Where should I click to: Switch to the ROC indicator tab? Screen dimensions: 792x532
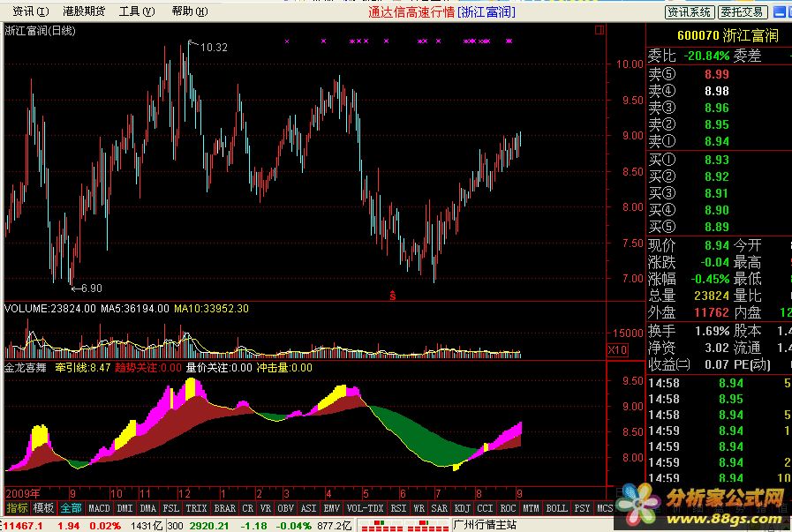(x=508, y=508)
